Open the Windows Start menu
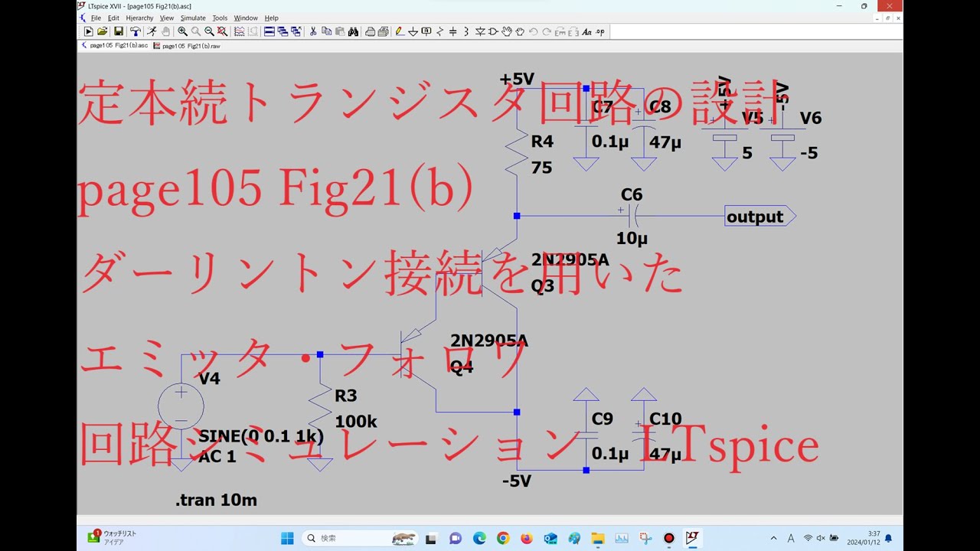 click(x=287, y=538)
